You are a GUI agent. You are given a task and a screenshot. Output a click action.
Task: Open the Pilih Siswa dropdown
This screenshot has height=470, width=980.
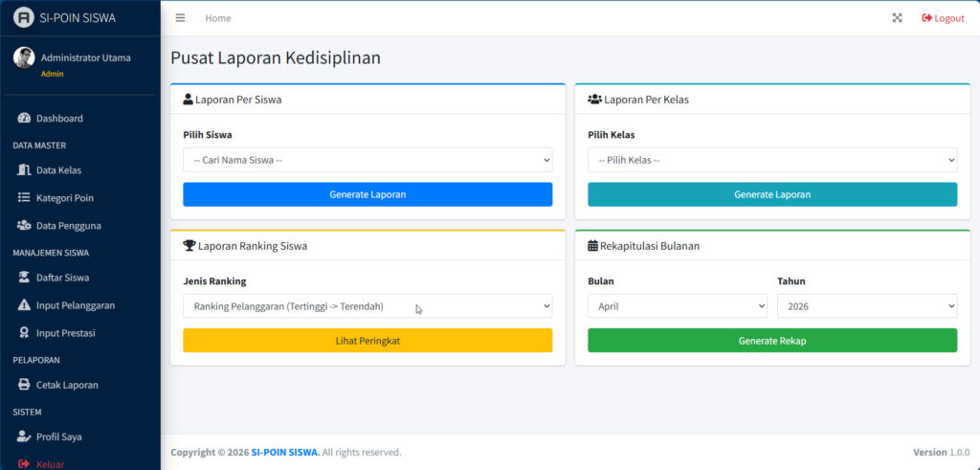367,160
